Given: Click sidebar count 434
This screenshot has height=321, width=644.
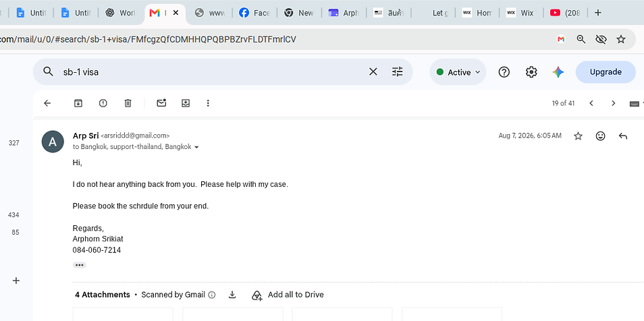Looking at the screenshot, I should tap(14, 215).
